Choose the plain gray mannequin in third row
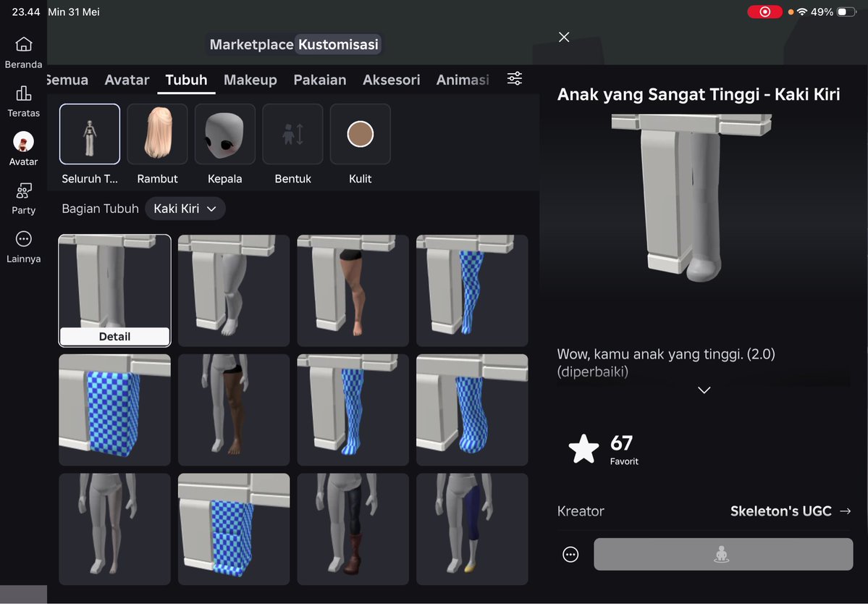The image size is (868, 604). click(114, 529)
